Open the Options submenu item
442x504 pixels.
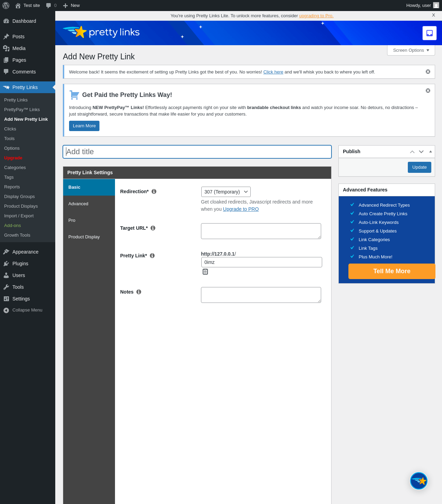pyautogui.click(x=28, y=148)
